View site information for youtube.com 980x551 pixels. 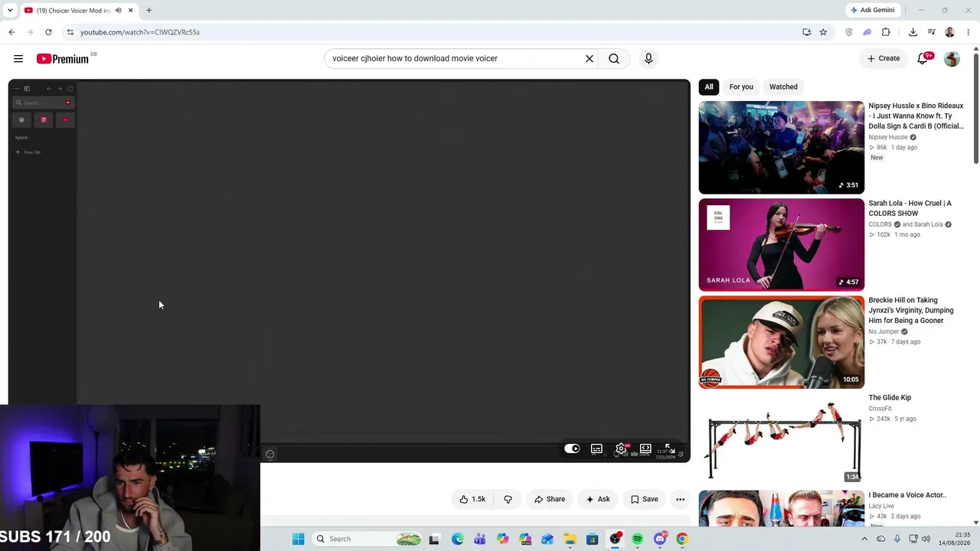click(x=70, y=32)
